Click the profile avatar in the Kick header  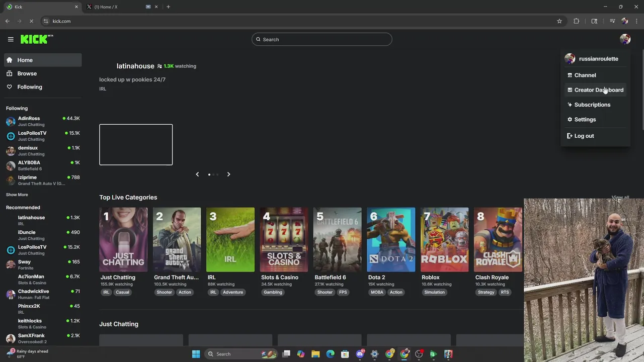point(625,39)
